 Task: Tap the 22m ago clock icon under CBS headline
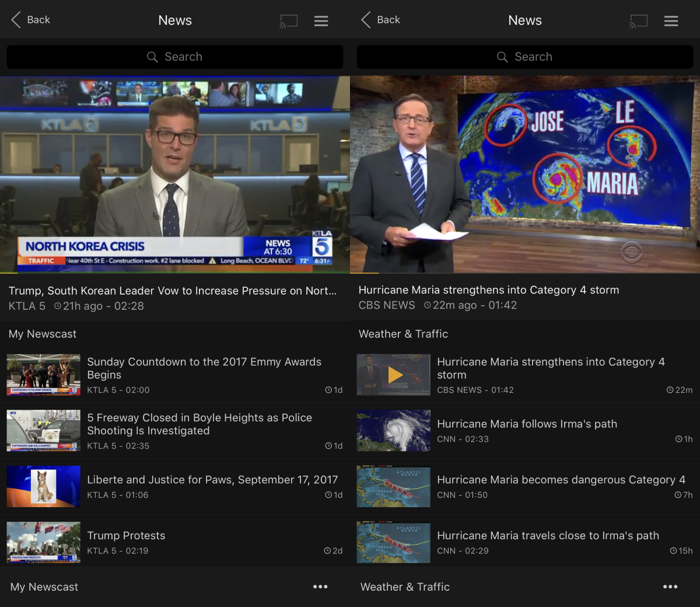pos(428,305)
